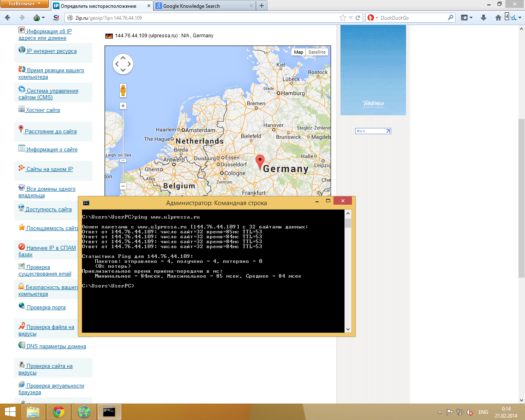The height and width of the screenshot is (420, 525).
Task: Click the command prompt scroll down arrow
Action: pos(348,329)
